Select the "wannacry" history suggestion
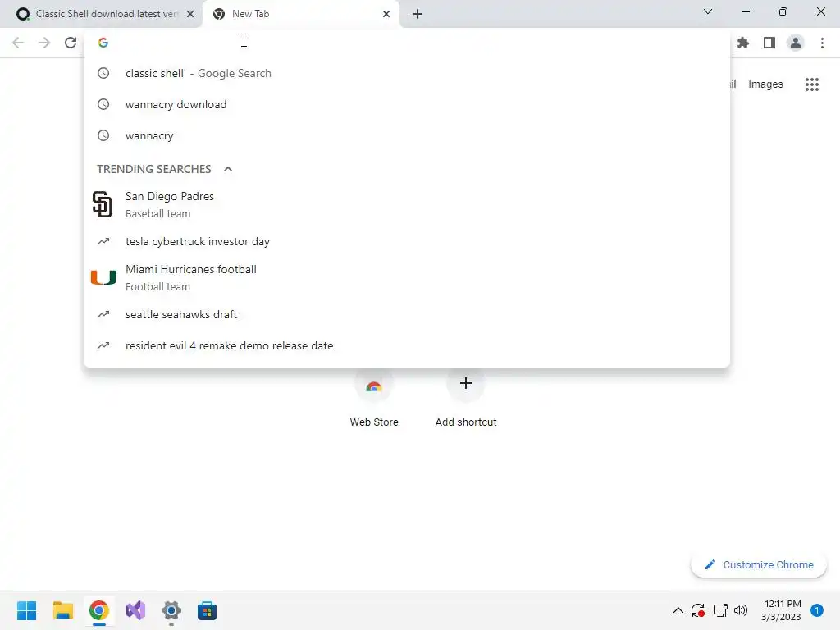The image size is (840, 630). (407, 135)
